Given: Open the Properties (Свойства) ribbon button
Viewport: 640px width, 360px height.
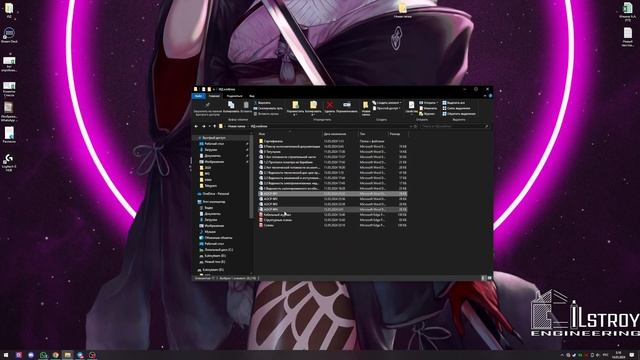Looking at the screenshot, I should tap(411, 107).
